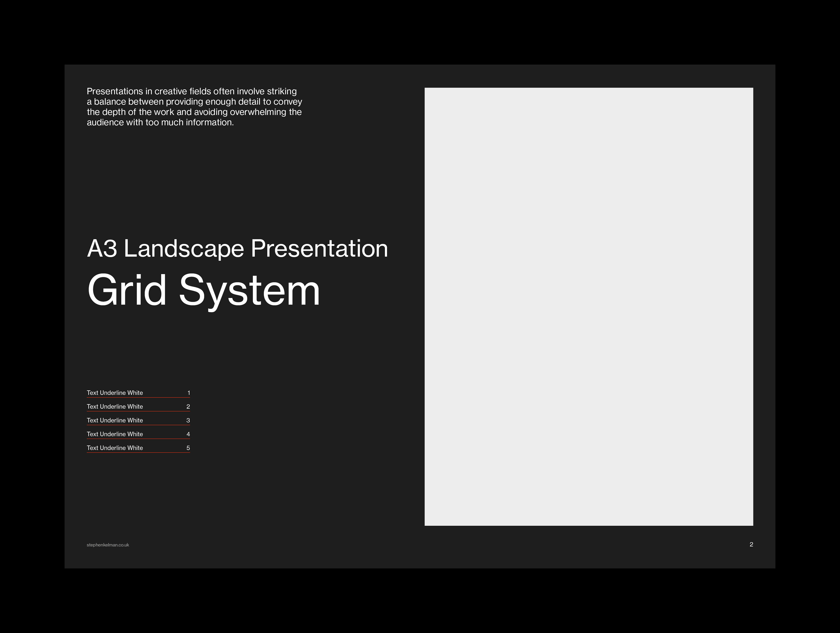Open the third Text Underline White entry
The image size is (840, 633).
pos(115,420)
